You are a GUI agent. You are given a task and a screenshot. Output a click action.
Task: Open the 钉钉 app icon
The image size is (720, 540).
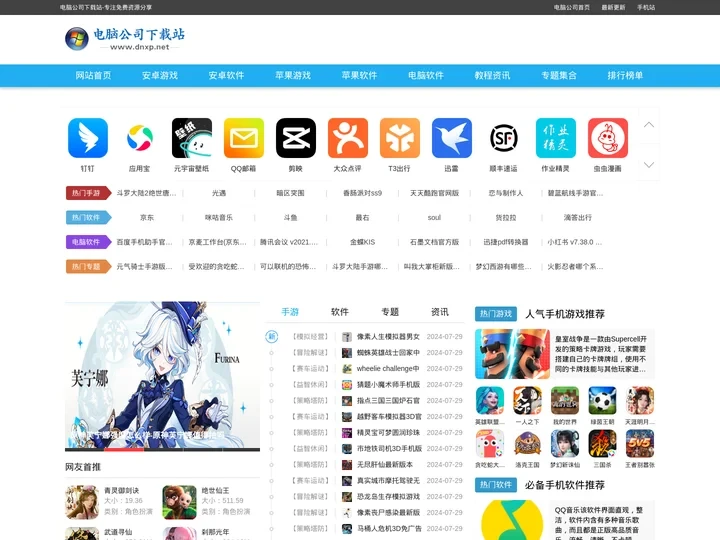coord(88,138)
